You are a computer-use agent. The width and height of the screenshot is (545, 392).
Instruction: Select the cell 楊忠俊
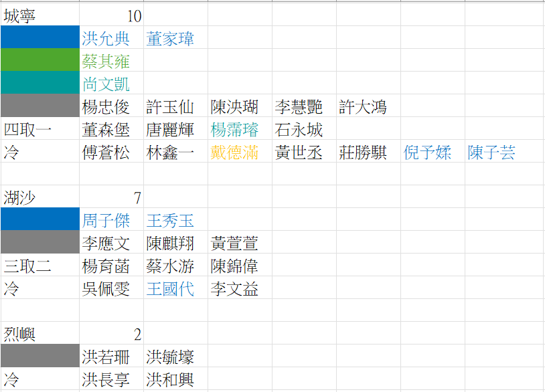(x=112, y=106)
